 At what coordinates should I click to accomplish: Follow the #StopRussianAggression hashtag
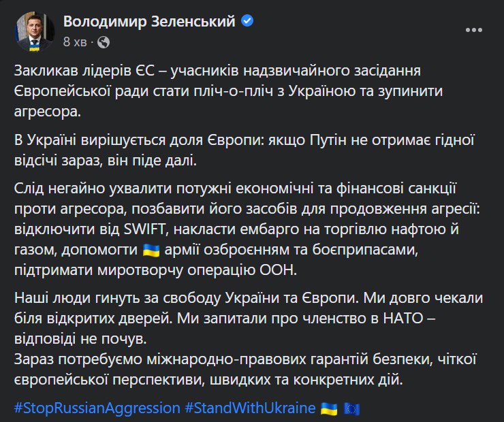97,408
